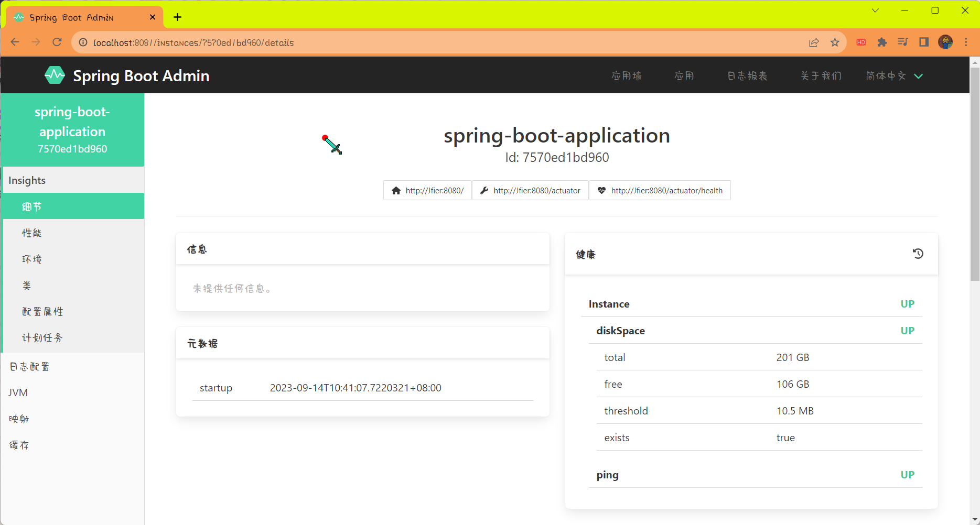Click the Spring Boot Admin browser tab
This screenshot has height=525, width=980.
coord(84,17)
